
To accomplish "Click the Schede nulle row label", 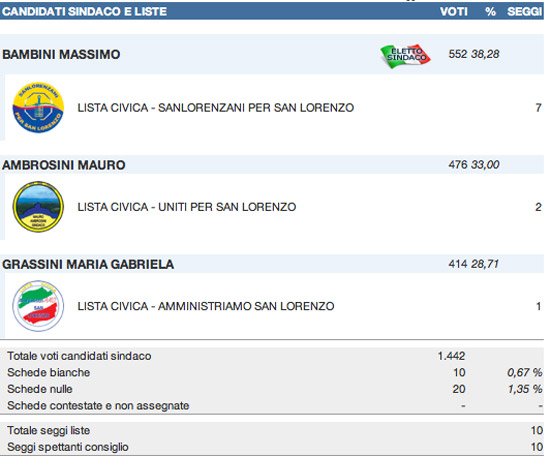I will coord(40,389).
